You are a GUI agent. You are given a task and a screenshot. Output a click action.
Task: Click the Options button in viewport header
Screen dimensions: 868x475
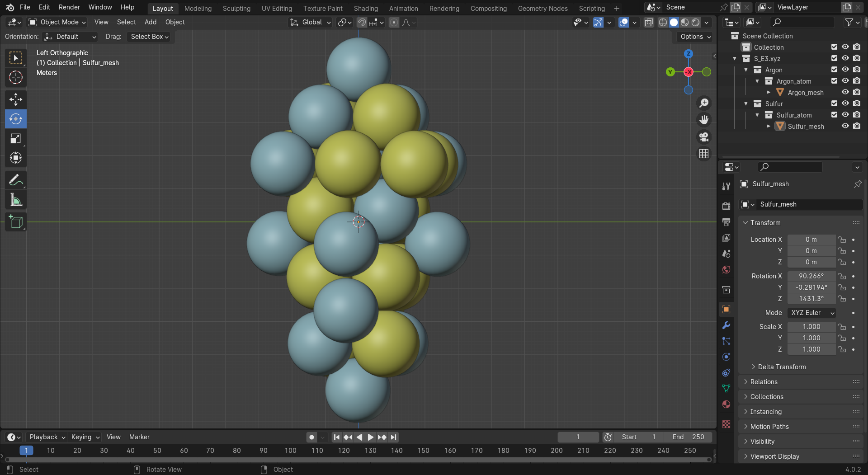coord(695,37)
